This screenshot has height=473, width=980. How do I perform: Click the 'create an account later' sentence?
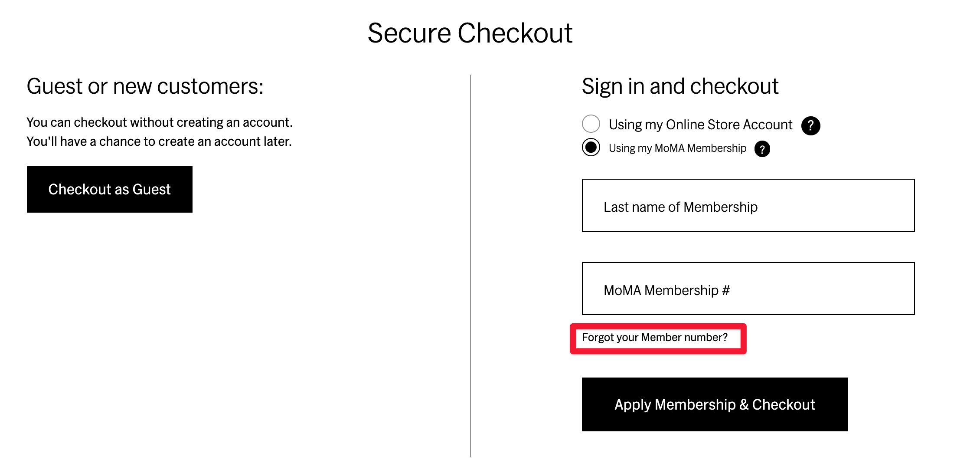(x=159, y=141)
